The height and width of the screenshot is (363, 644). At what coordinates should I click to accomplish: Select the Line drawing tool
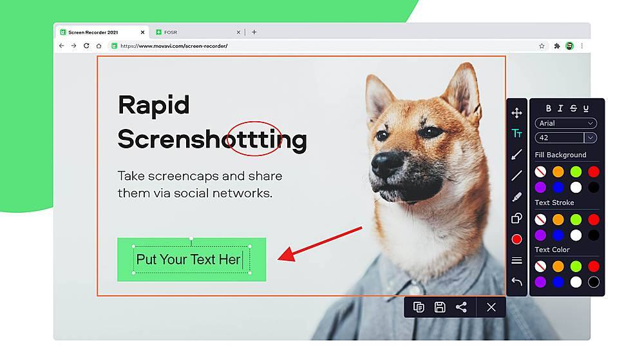(x=516, y=175)
